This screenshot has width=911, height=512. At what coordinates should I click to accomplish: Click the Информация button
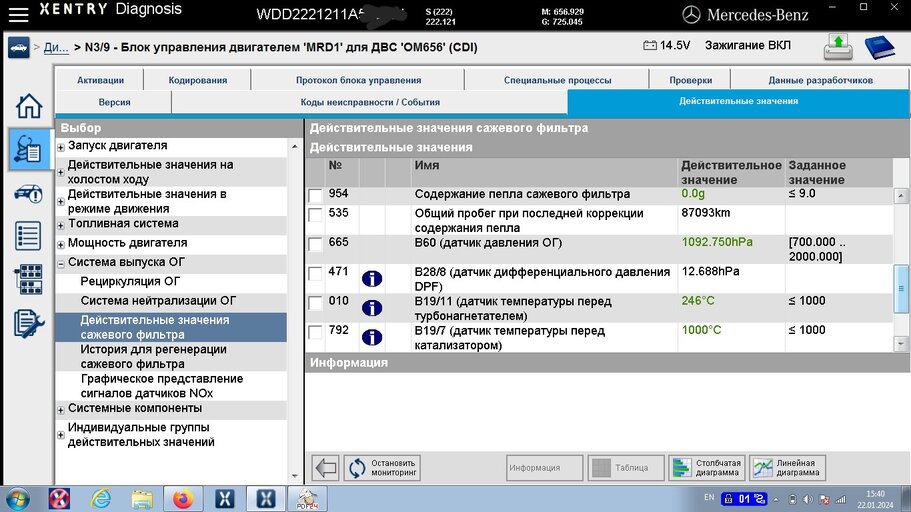(544, 467)
